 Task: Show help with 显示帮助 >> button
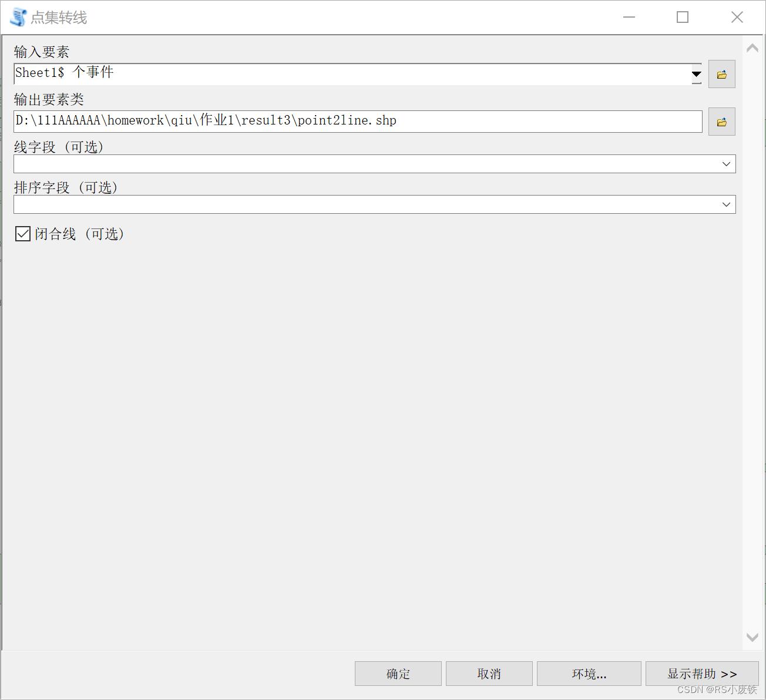tap(702, 674)
